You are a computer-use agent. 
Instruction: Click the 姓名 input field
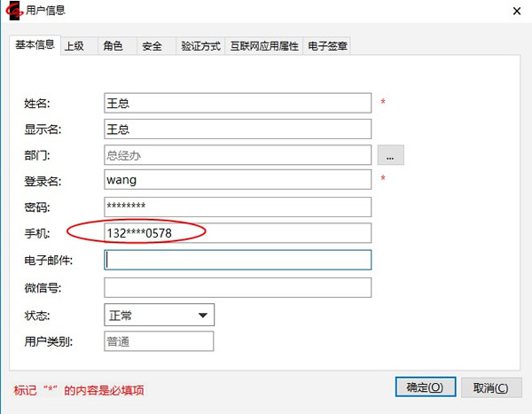237,103
